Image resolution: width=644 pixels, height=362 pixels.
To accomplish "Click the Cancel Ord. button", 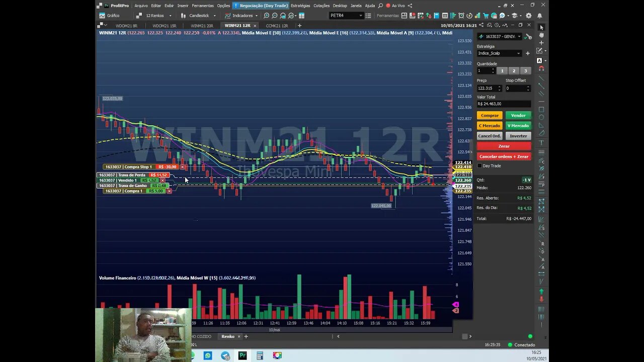I will tap(490, 136).
